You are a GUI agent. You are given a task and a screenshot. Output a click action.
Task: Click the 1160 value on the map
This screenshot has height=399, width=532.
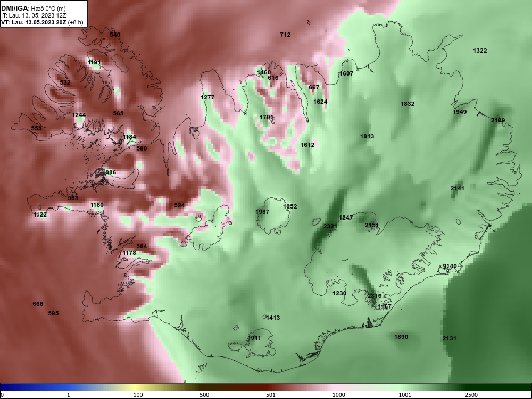[x=97, y=205]
